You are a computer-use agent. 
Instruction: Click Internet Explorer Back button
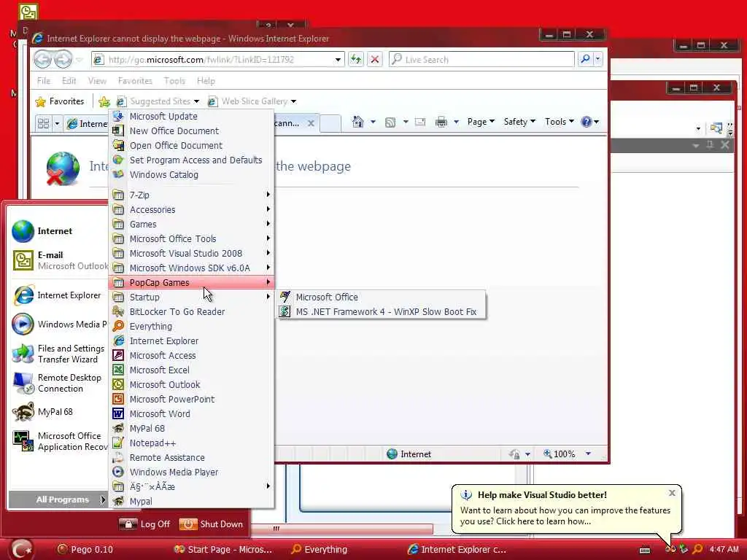tap(43, 60)
